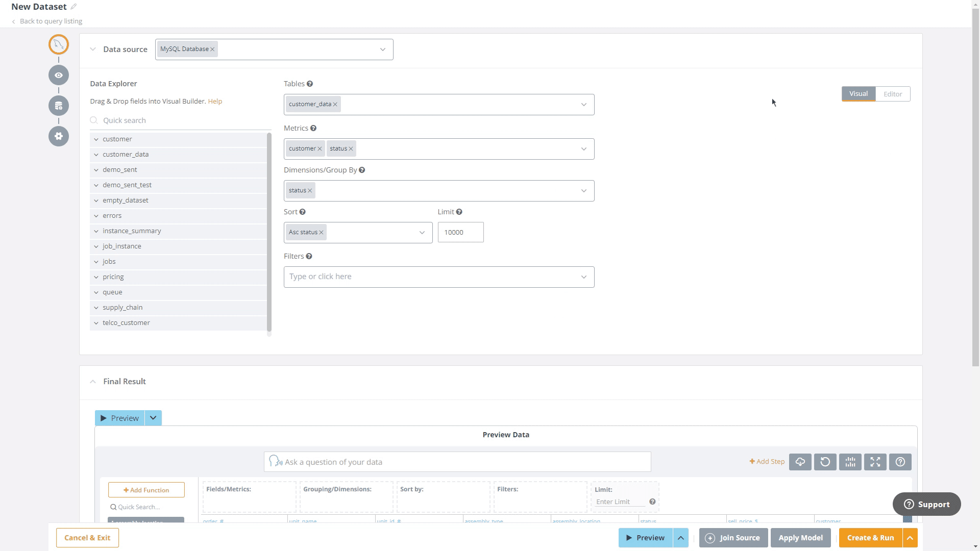The image size is (980, 551).
Task: Open the Tables dropdown for customer_data
Action: tap(583, 104)
